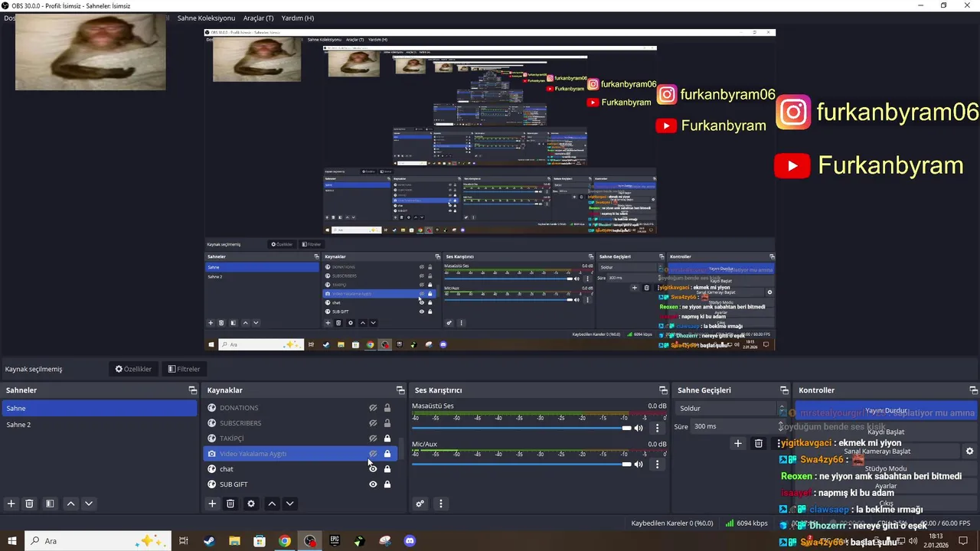
Task: Unlock the SUB GIFT source
Action: coord(387,484)
